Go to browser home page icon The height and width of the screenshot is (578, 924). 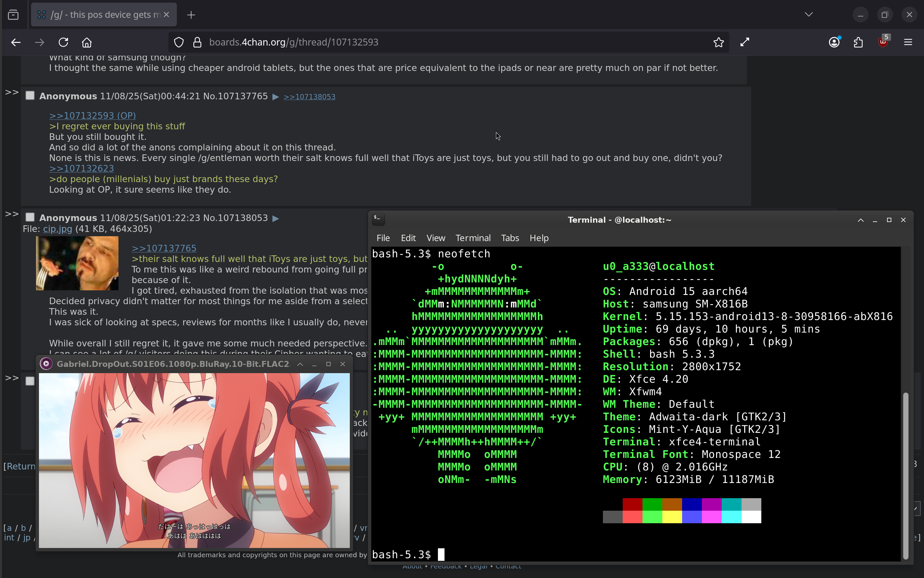click(87, 42)
